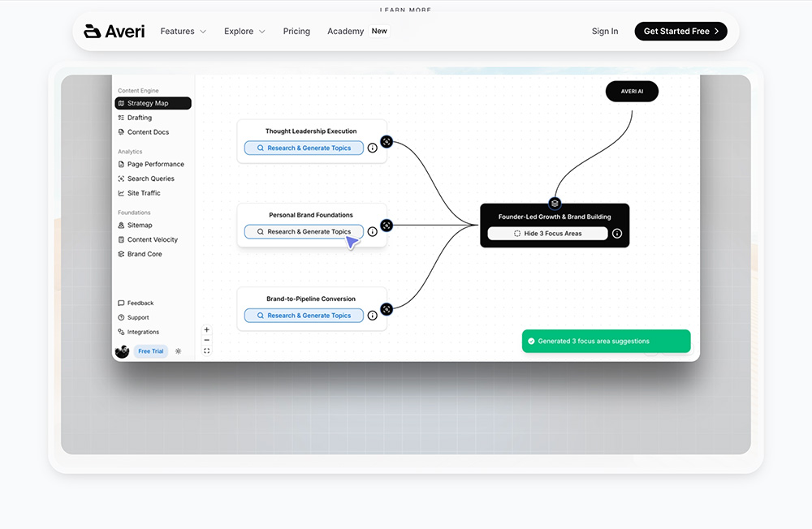
Task: Click connector node icon of Brand-to-Pipeline Conversion
Action: (387, 309)
